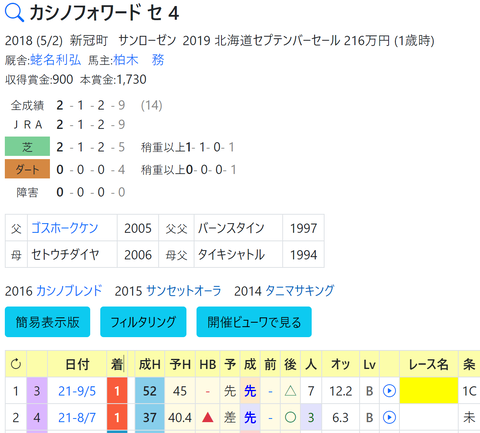
Task: Click the 開催ビューワで見る button
Action: (x=254, y=322)
